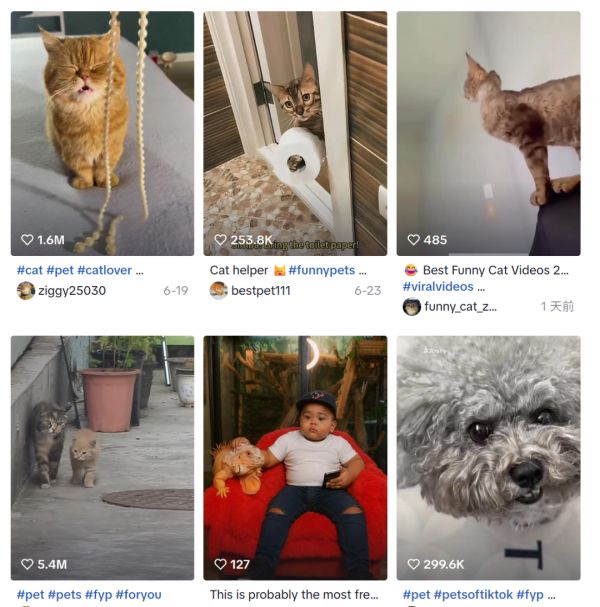Open funny_cat_z profile avatar

(412, 307)
